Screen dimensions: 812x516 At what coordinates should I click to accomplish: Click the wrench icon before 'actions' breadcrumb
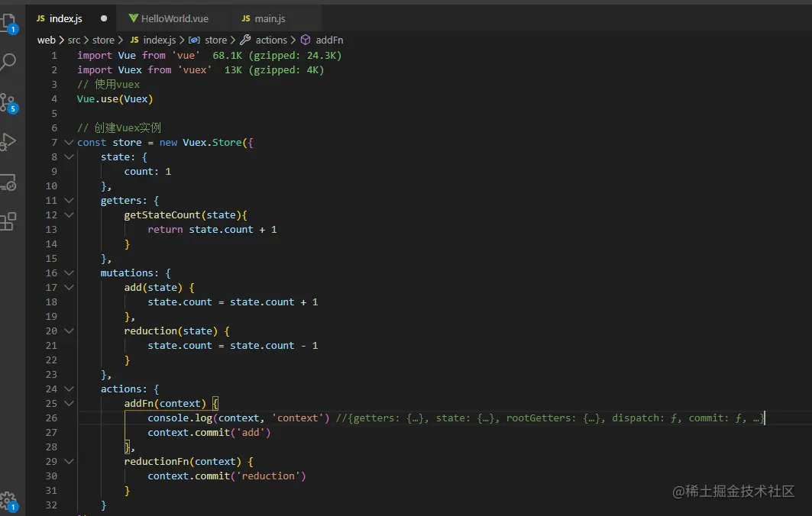pos(245,40)
